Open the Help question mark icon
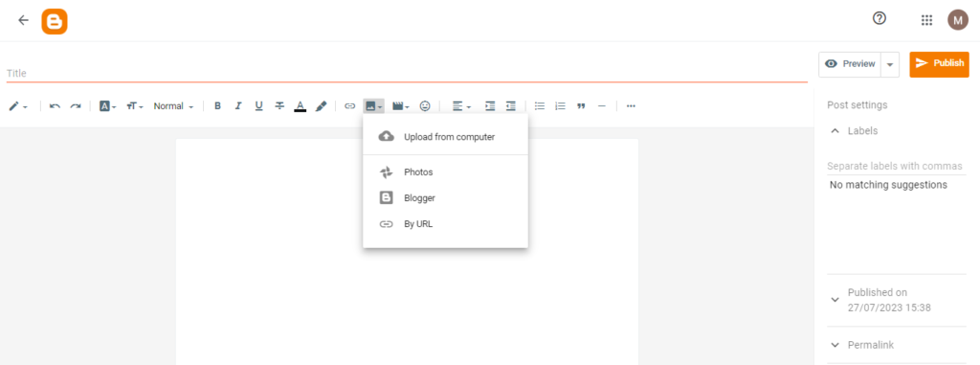The image size is (980, 365). click(880, 19)
